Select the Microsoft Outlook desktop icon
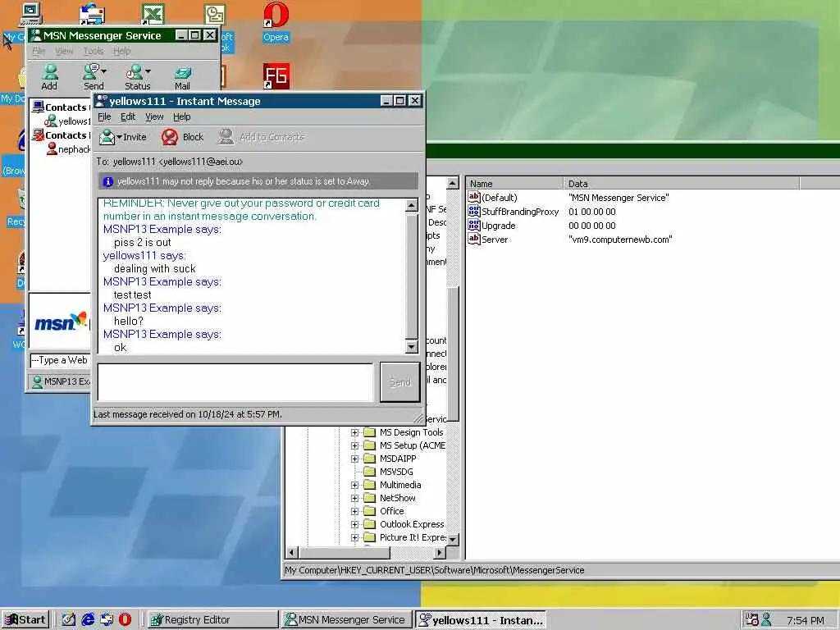Image resolution: width=840 pixels, height=630 pixels. tap(214, 14)
